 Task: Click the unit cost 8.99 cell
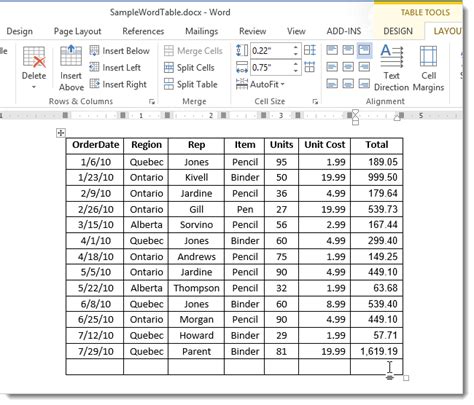point(325,304)
